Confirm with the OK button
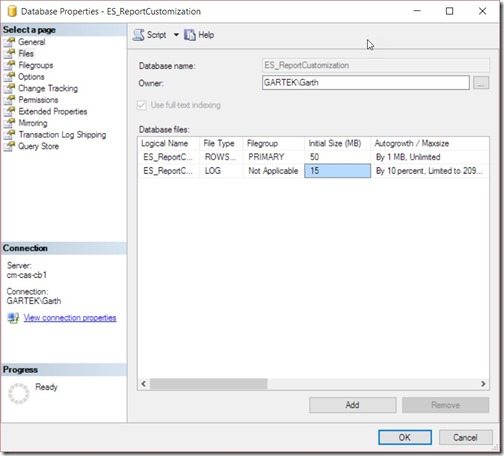This screenshot has height=456, width=504. pyautogui.click(x=405, y=437)
